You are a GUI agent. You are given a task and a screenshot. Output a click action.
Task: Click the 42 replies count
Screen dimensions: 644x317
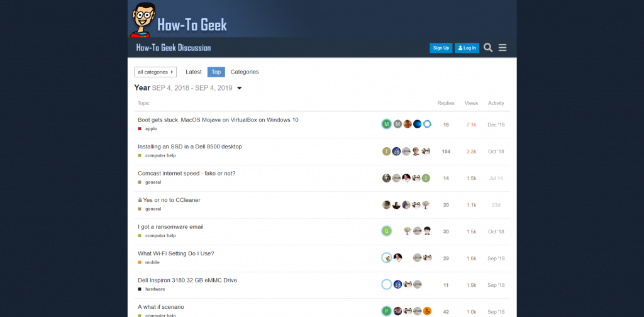(446, 312)
